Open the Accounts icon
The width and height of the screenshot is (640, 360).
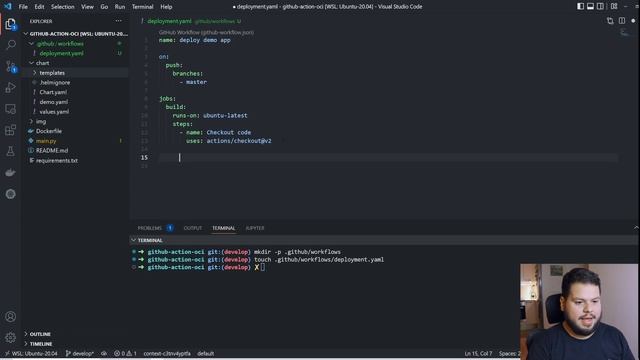[x=11, y=316]
